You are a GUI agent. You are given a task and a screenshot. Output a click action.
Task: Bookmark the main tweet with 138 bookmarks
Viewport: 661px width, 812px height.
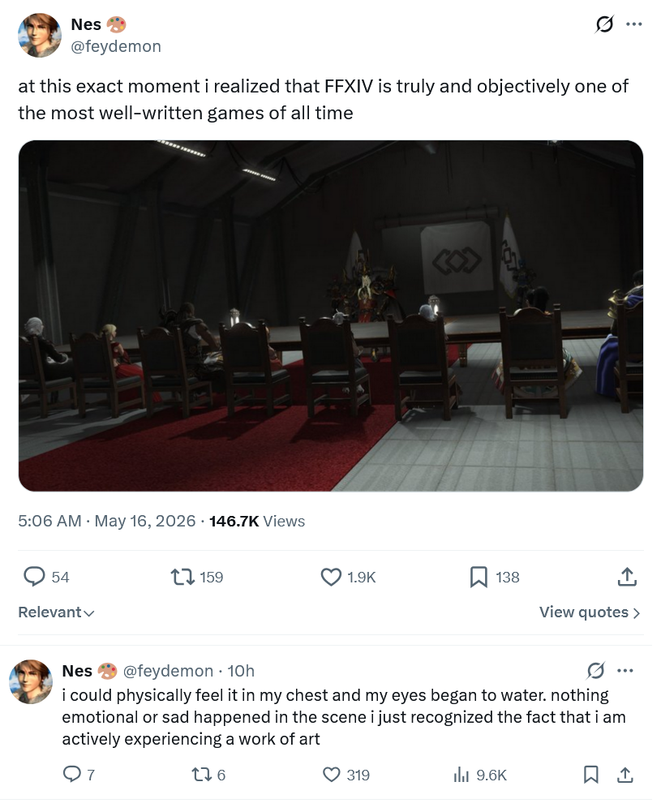click(x=479, y=577)
